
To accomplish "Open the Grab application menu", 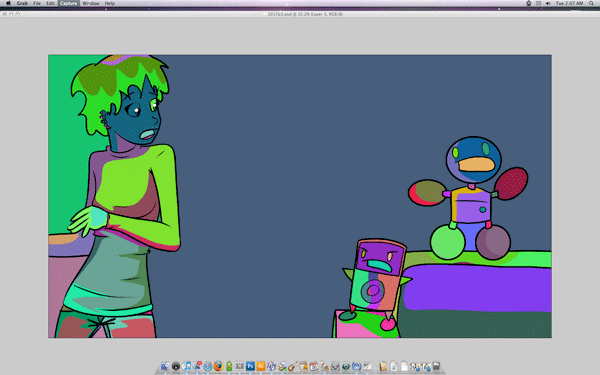I will pos(22,3).
